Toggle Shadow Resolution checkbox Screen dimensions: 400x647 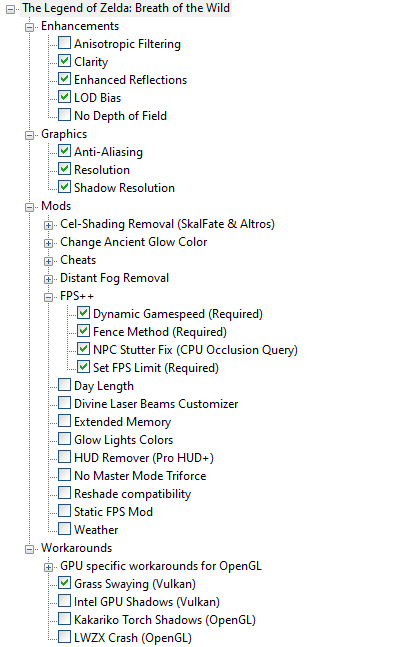(x=64, y=187)
